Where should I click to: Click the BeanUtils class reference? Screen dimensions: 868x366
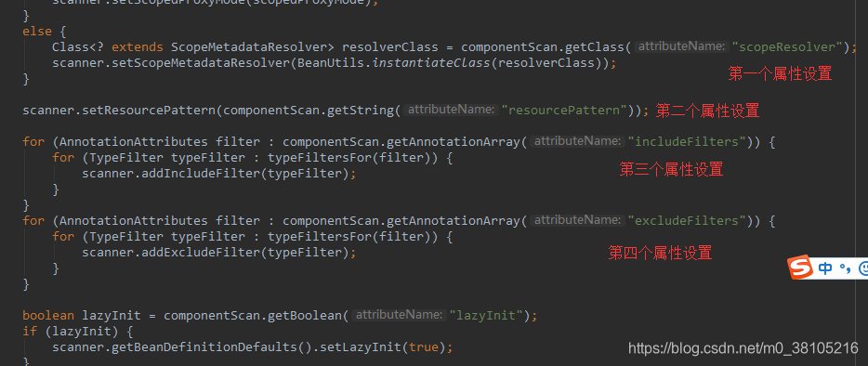(331, 62)
